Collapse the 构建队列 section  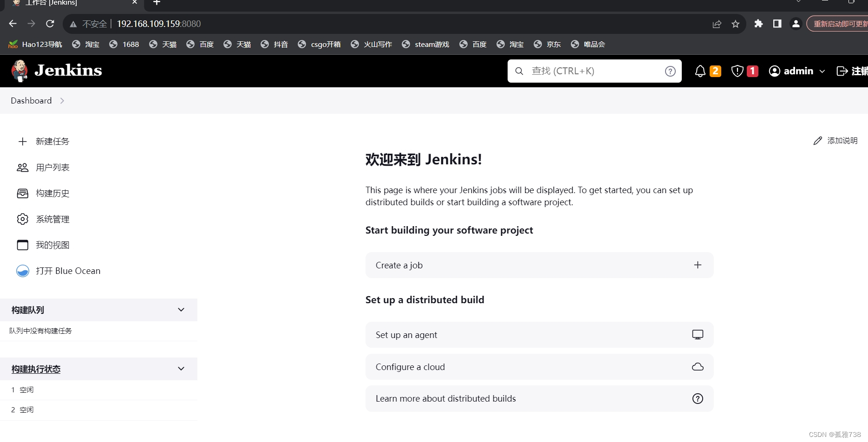(181, 310)
